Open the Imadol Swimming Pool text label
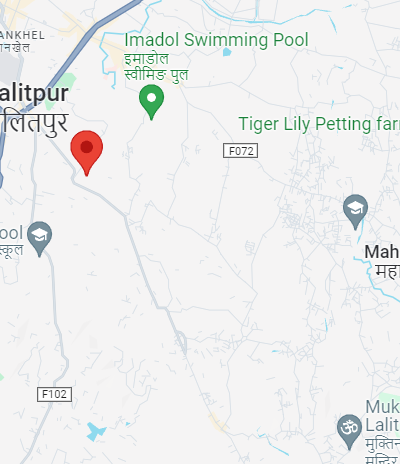The width and height of the screenshot is (400, 464). pos(216,40)
